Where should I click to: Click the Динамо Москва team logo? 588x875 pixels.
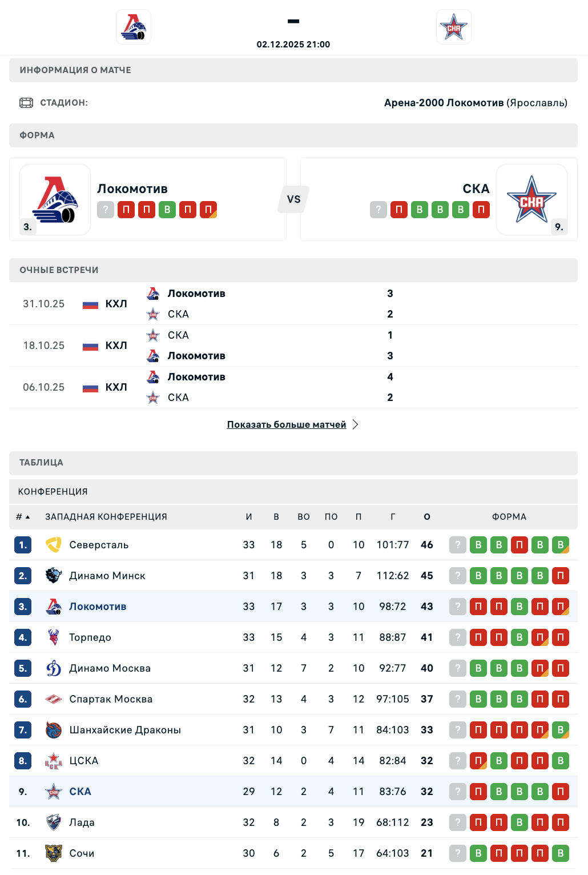54,668
